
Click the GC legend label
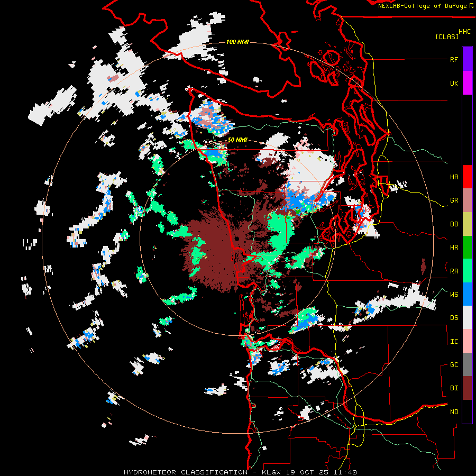454,365
